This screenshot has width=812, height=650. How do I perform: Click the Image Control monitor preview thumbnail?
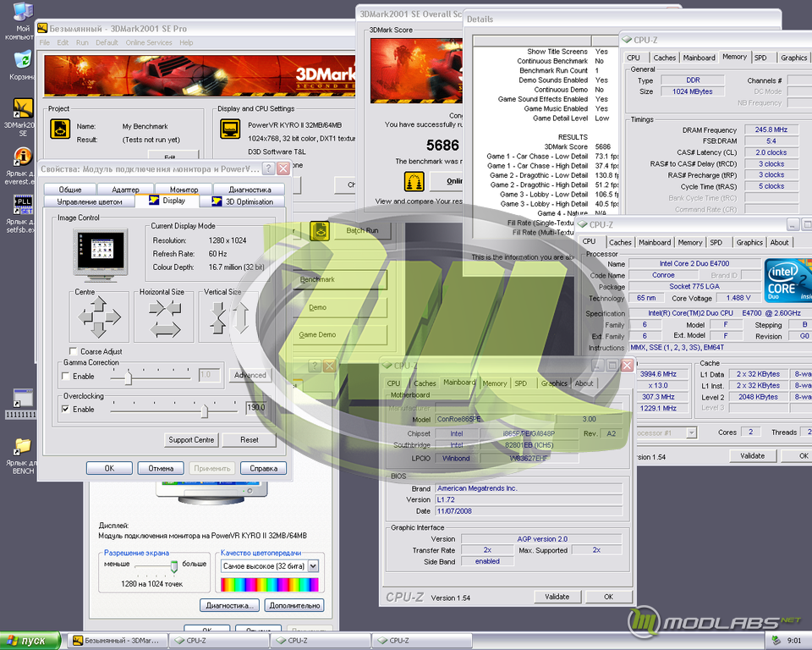101,255
